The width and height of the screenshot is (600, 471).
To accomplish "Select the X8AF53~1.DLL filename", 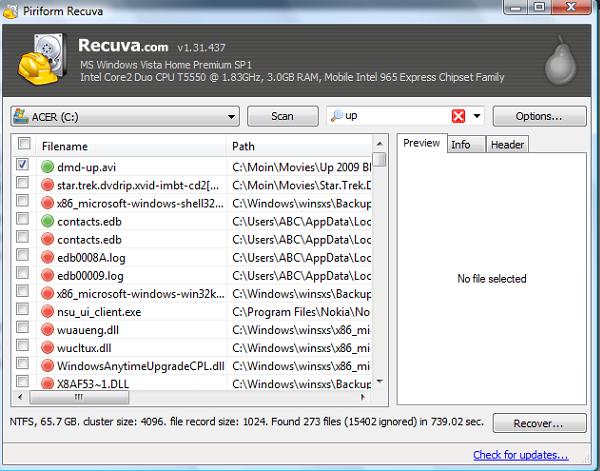I will tap(93, 384).
